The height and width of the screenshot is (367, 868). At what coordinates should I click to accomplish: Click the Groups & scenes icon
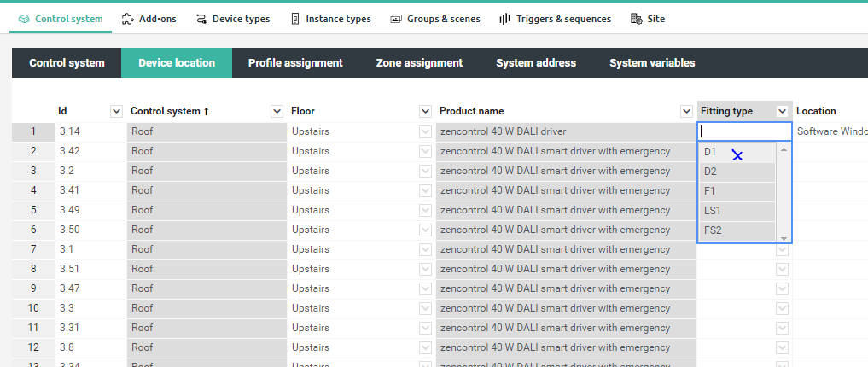coord(396,19)
